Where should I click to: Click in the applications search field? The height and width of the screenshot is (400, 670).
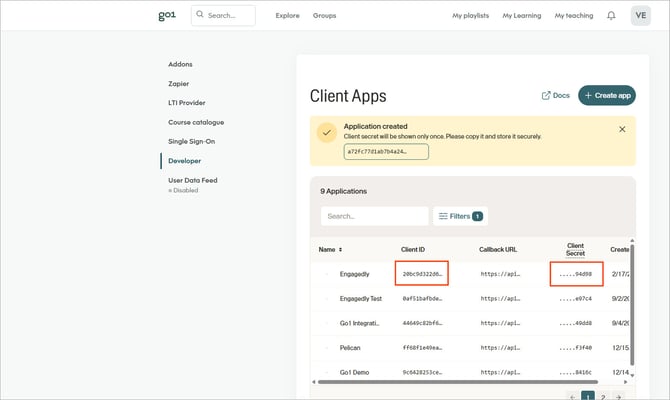click(x=375, y=216)
